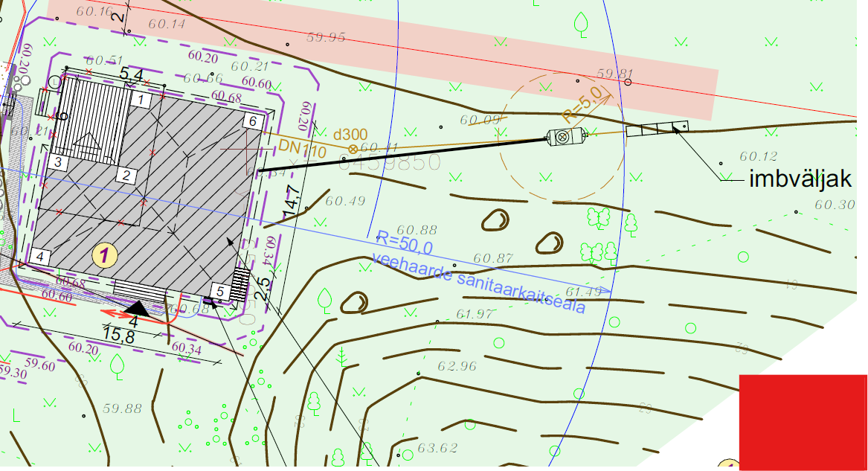The width and height of the screenshot is (868, 471).
Task: Click the black entrance triangle marker
Action: [x=137, y=308]
